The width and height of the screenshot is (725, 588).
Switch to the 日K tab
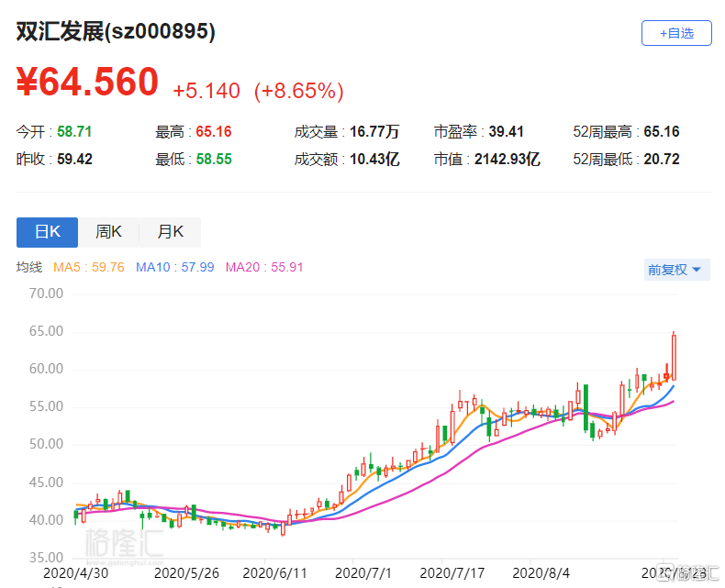coord(47,232)
